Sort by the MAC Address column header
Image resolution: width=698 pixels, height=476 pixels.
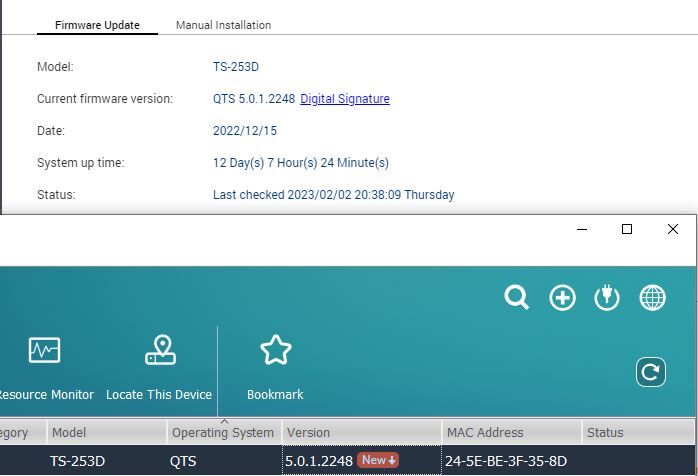(x=512, y=432)
